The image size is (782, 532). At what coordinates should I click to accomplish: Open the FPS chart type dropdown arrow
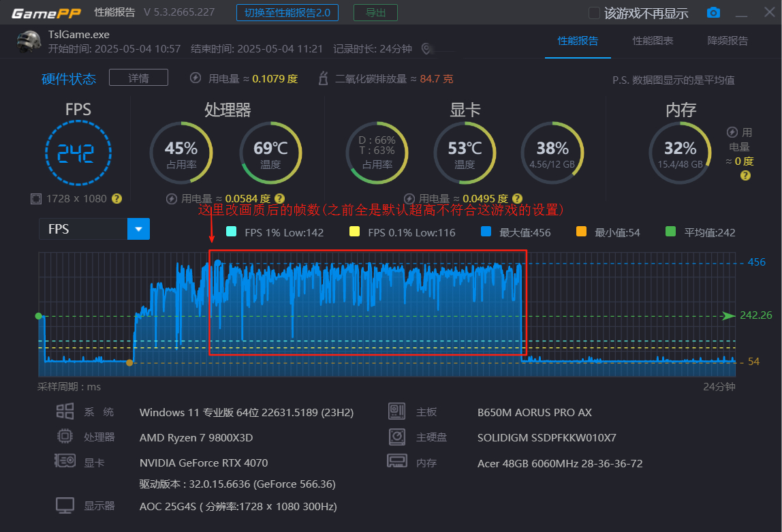pos(139,229)
